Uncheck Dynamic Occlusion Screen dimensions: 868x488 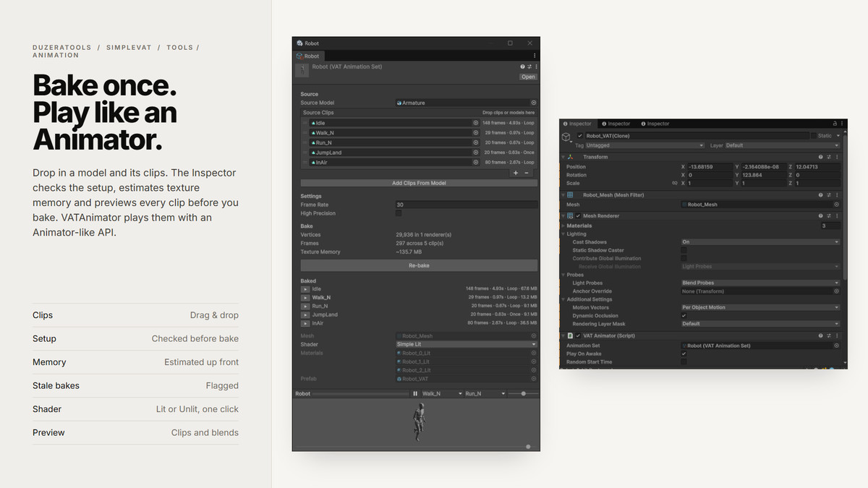(684, 315)
